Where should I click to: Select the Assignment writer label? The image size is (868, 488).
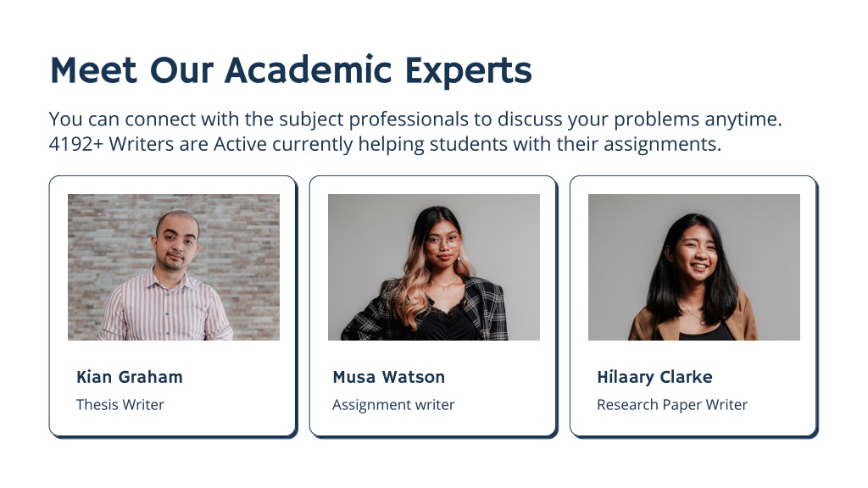[x=393, y=405]
